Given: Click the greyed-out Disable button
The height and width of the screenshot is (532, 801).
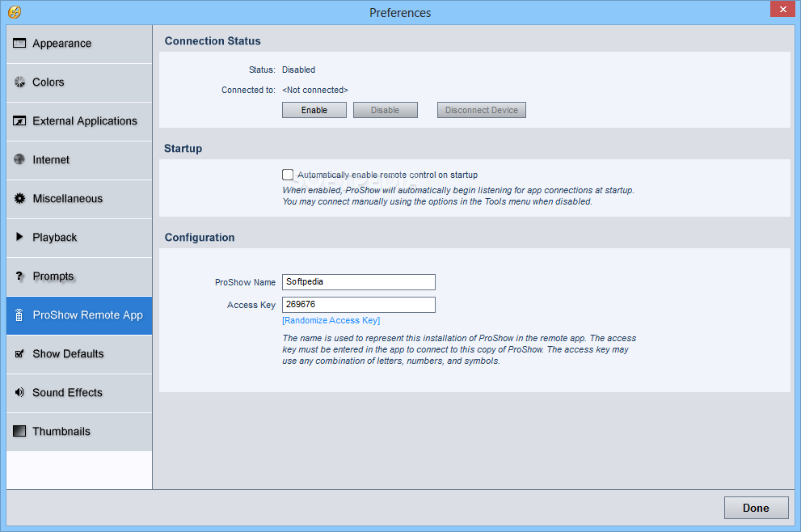Looking at the screenshot, I should pos(386,110).
